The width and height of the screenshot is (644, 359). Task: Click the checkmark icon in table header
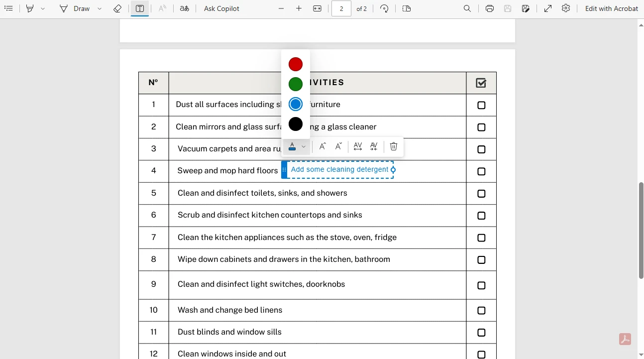481,83
